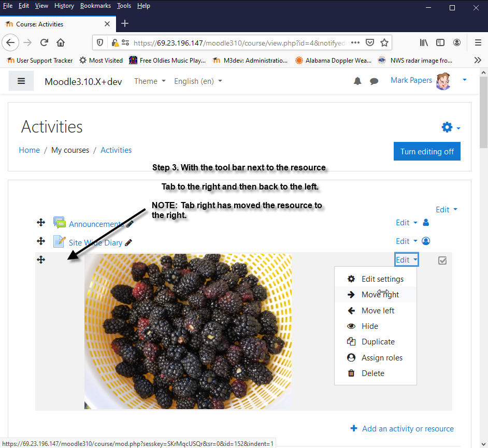
Task: Close the Course: Activities tab
Action: pos(107,24)
